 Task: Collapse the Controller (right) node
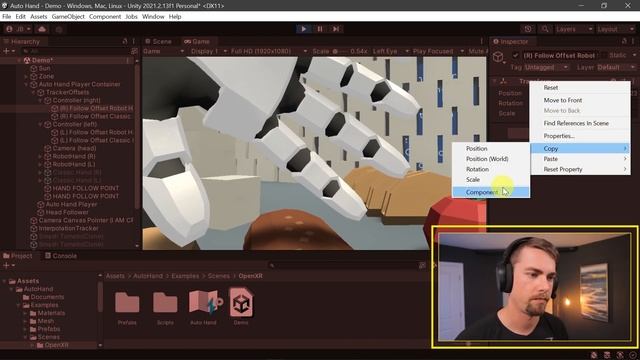tap(40, 100)
